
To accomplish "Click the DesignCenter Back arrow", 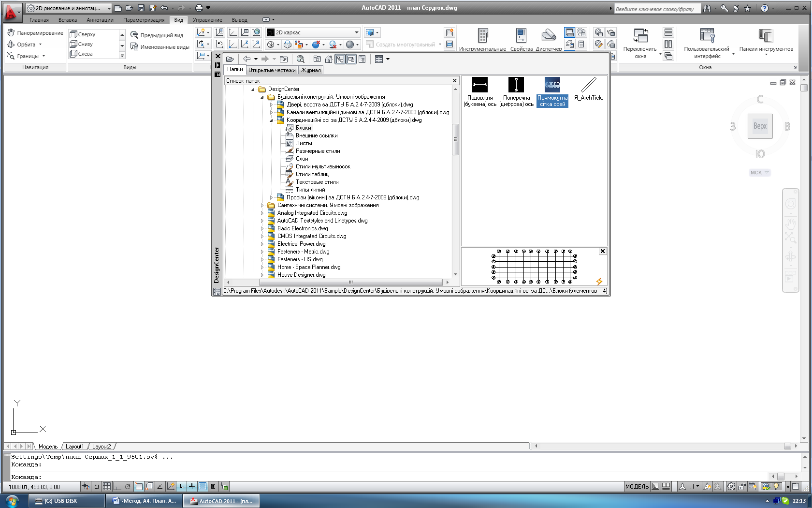I will (x=247, y=59).
